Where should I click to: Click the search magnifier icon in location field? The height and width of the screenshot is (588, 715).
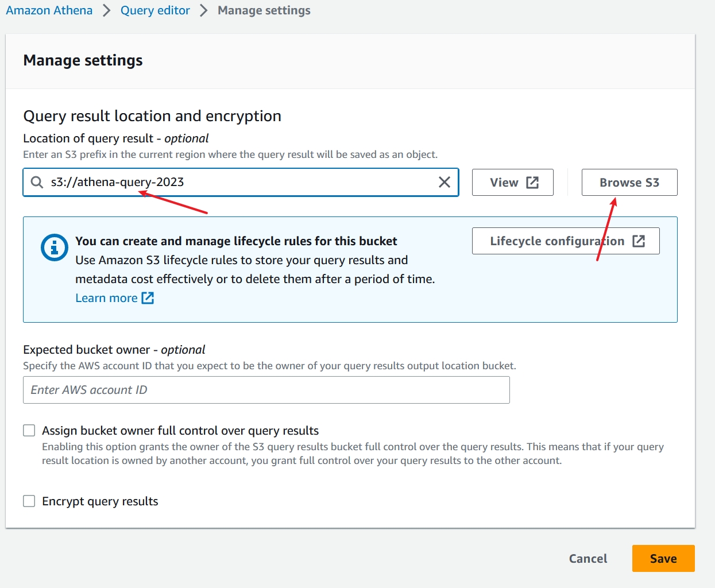[37, 182]
